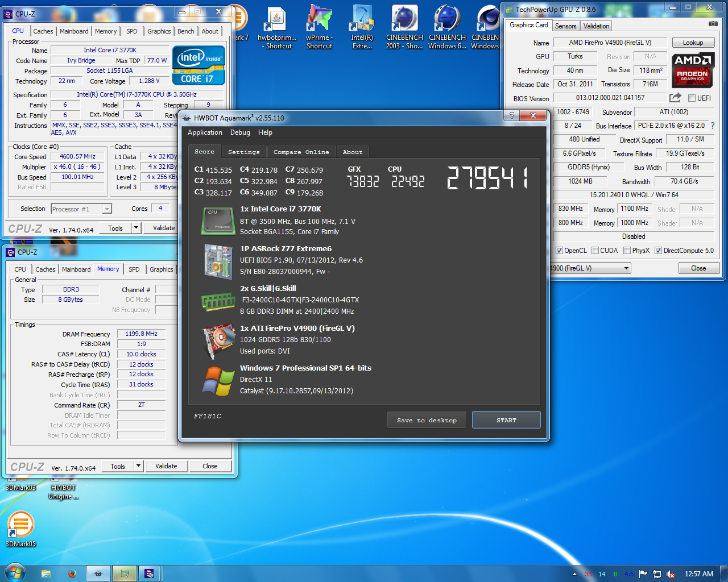Image resolution: width=728 pixels, height=582 pixels.
Task: Open Tools dropdown arrow in upper CPU-Z
Action: click(136, 228)
